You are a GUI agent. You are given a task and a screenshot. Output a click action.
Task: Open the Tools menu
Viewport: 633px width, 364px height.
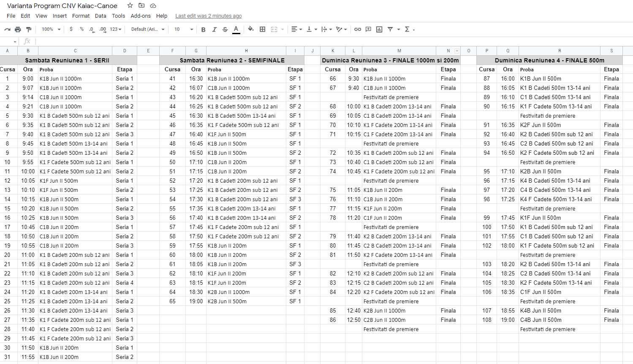118,16
